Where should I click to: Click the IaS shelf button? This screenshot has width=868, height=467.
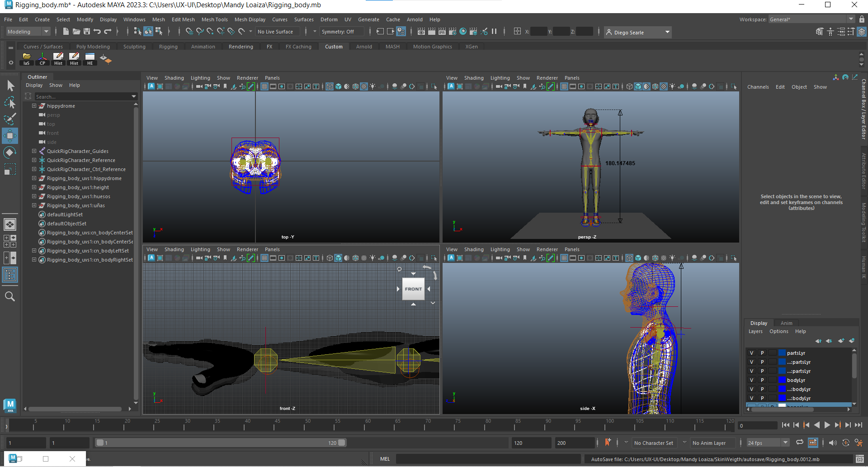[x=27, y=59]
